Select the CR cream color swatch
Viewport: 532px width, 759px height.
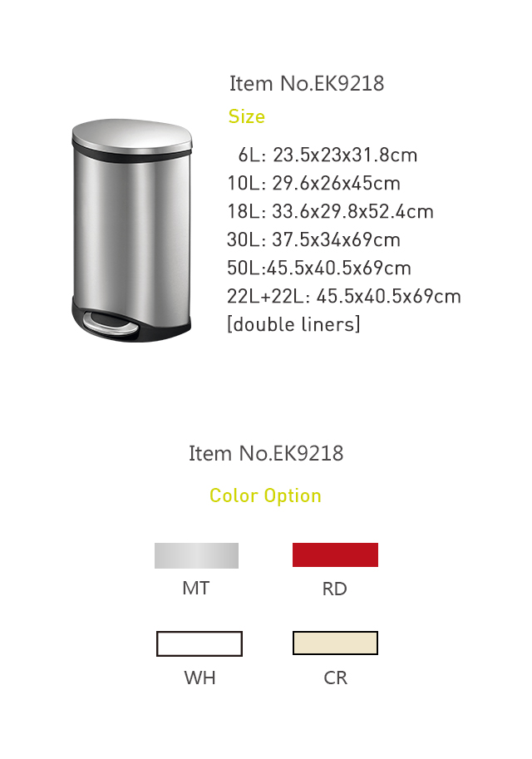pos(335,643)
